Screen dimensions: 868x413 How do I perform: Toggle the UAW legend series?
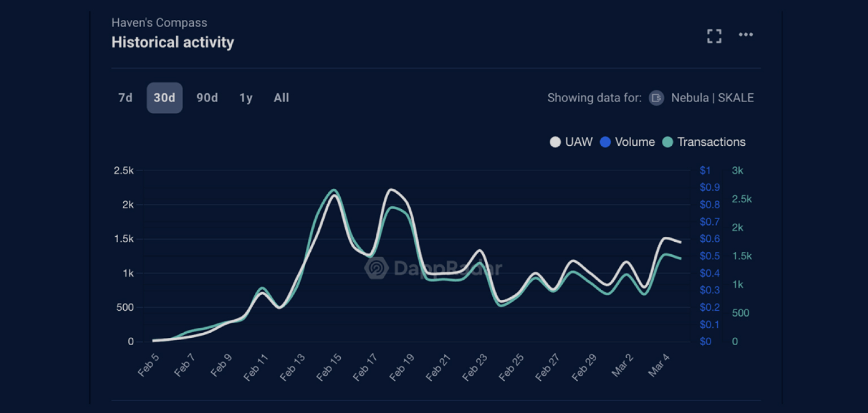[571, 142]
